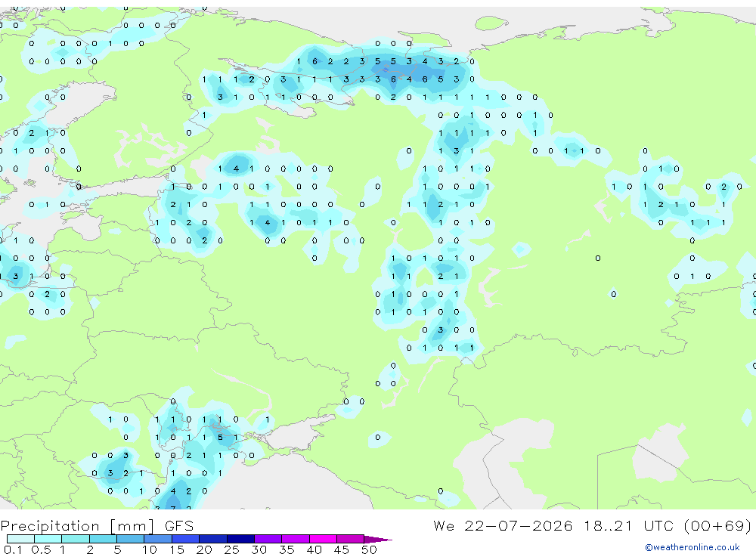Image resolution: width=756 pixels, height=554 pixels.
Task: Click the "10" legend scale label
Action: click(150, 549)
